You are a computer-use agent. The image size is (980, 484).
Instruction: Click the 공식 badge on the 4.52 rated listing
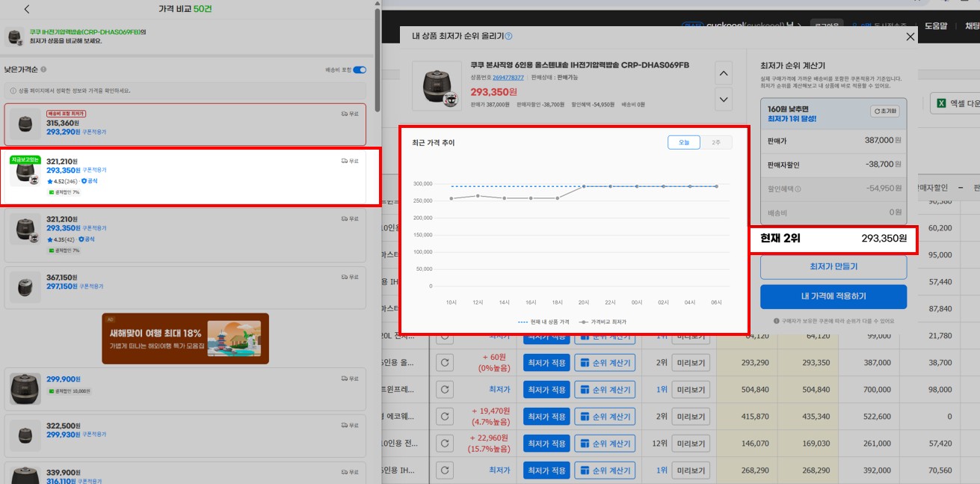[88, 181]
